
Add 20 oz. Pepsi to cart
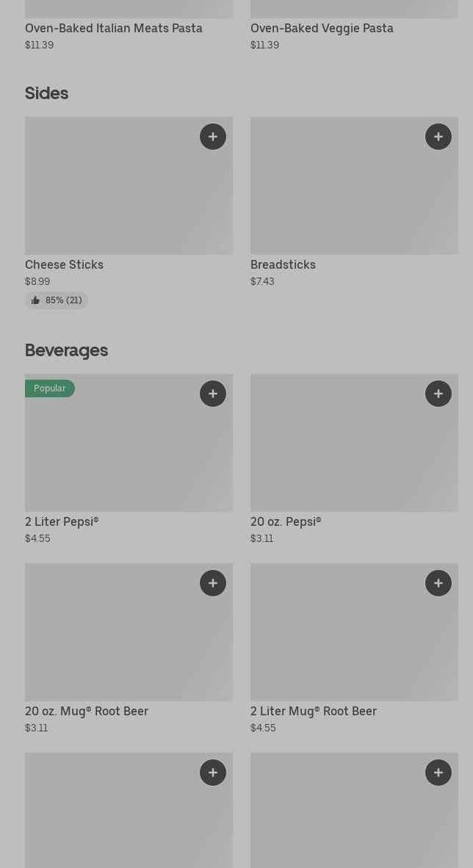[x=438, y=394]
